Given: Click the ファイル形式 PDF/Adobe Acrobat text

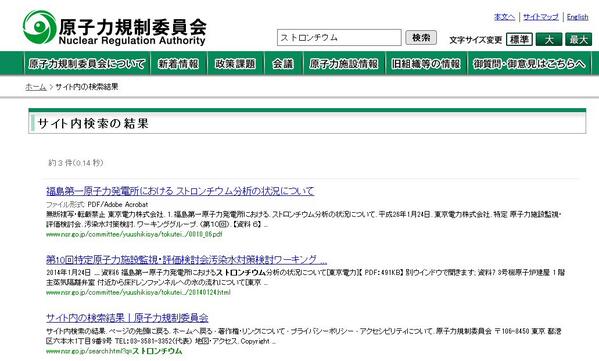Looking at the screenshot, I should (x=97, y=204).
